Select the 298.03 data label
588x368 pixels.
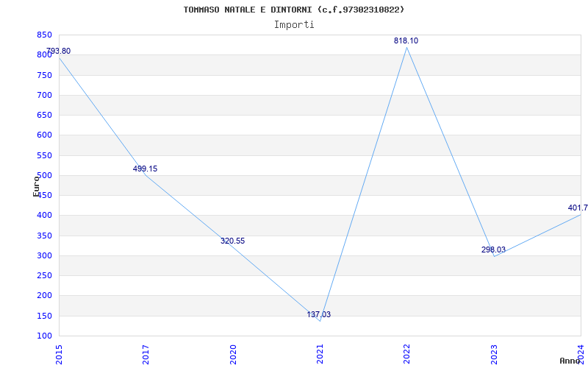point(493,250)
